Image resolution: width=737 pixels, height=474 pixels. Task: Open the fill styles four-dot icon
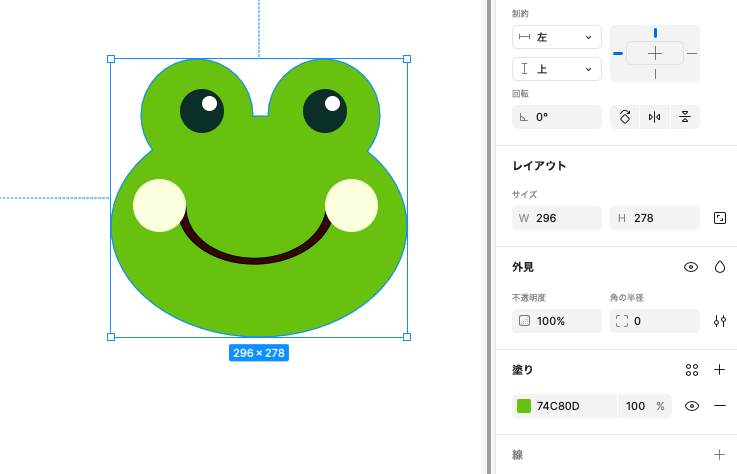point(691,370)
